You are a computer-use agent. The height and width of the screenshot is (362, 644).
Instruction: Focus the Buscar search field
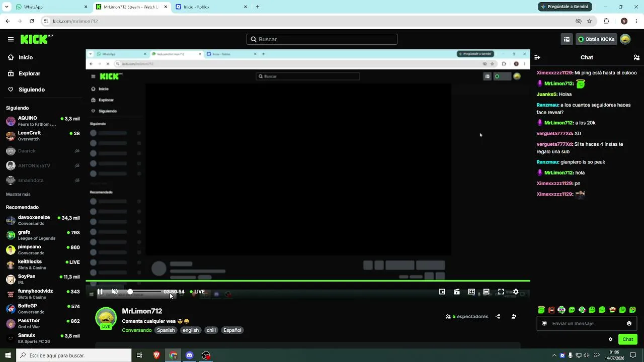[x=322, y=39]
